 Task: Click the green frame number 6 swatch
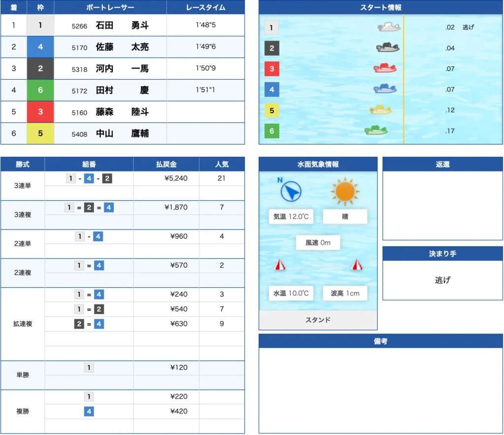[x=40, y=91]
